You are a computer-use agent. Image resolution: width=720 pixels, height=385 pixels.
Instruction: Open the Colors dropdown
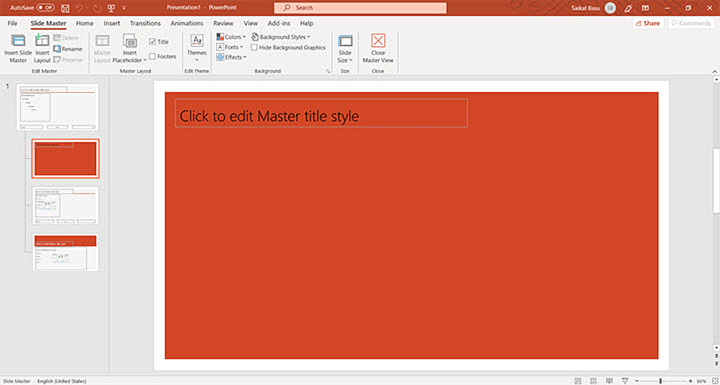231,37
